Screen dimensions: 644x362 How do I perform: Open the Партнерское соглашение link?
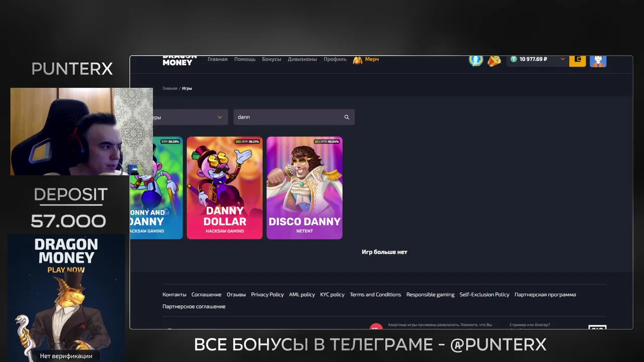194,307
